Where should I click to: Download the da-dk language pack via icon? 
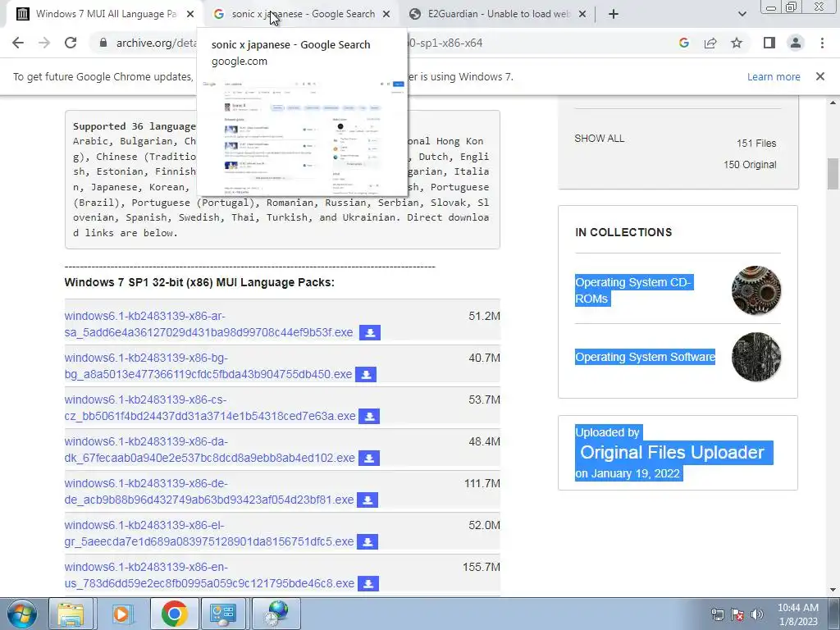(x=369, y=458)
